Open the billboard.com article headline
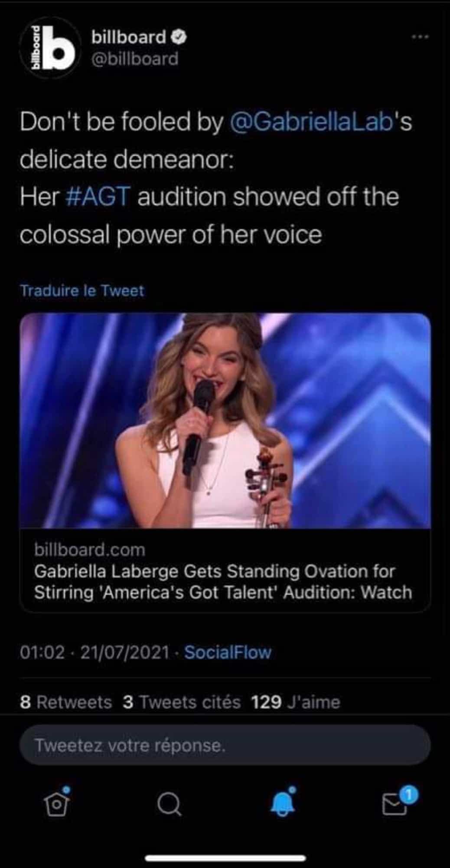This screenshot has width=450, height=868. tap(223, 582)
